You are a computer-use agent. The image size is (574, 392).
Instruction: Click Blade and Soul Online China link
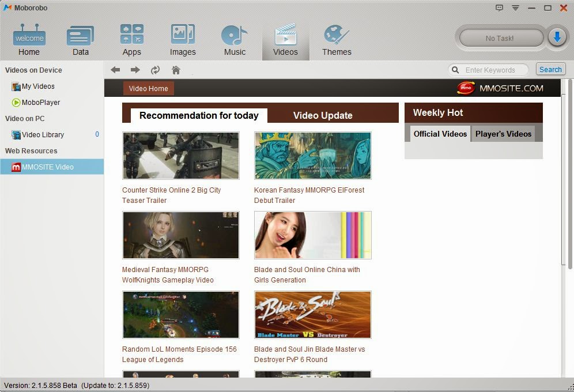pos(307,274)
